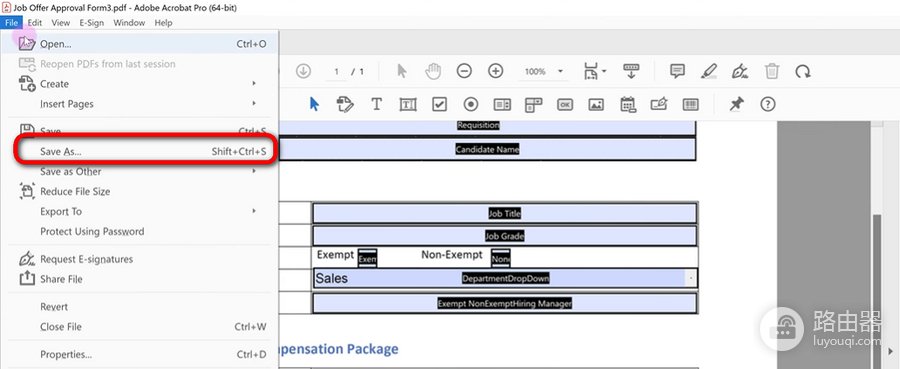Add an OK button field tool

pos(565,104)
